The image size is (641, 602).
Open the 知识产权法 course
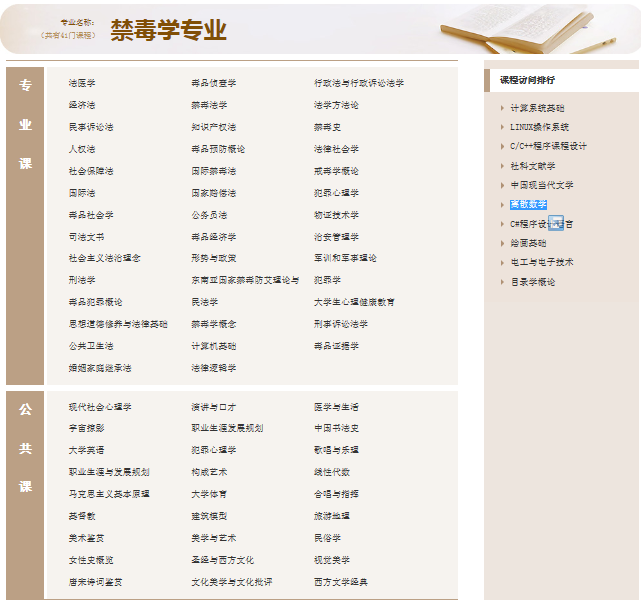pyautogui.click(x=213, y=127)
